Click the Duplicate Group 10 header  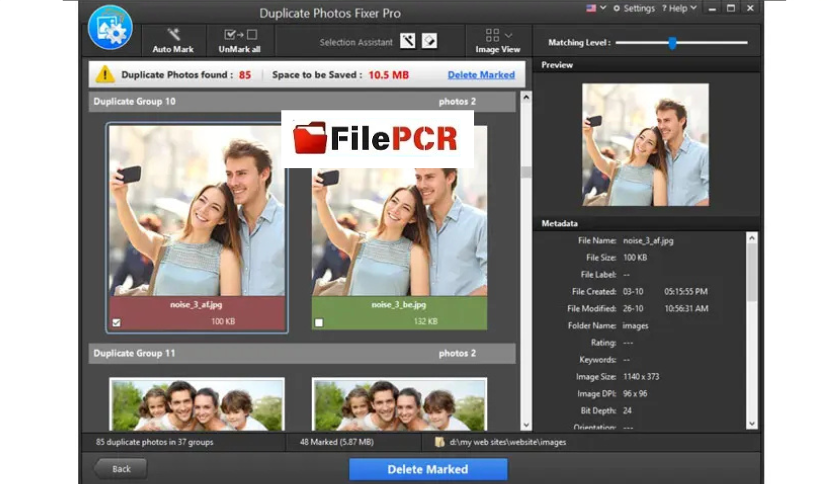[302, 101]
